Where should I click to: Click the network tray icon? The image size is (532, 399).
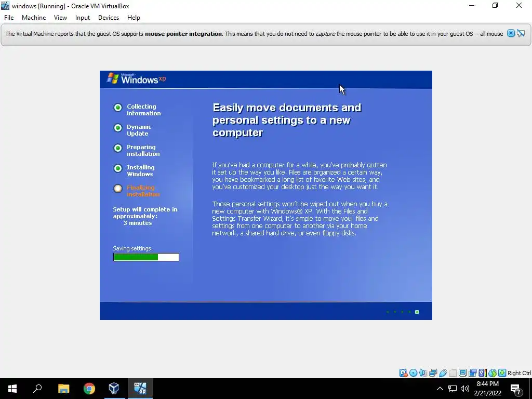[x=453, y=389]
